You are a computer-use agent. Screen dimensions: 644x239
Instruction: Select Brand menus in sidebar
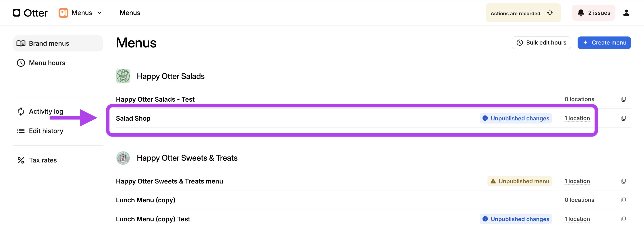58,43
